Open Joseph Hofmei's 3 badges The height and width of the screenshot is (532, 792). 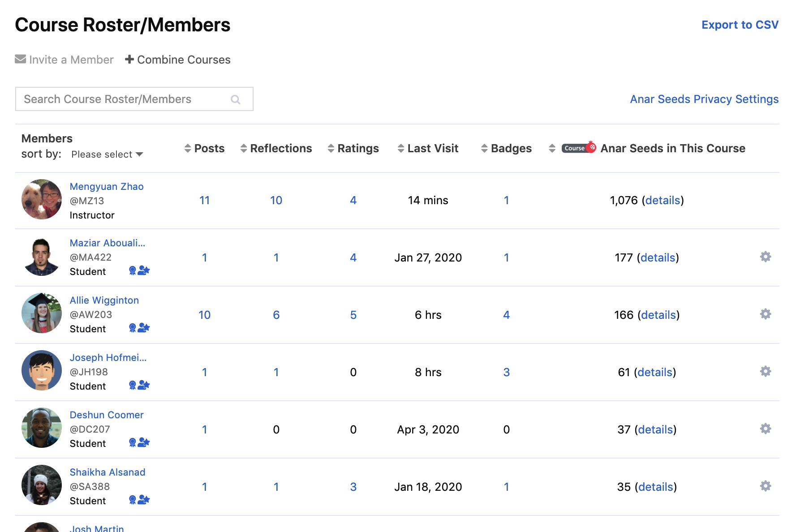pos(506,372)
